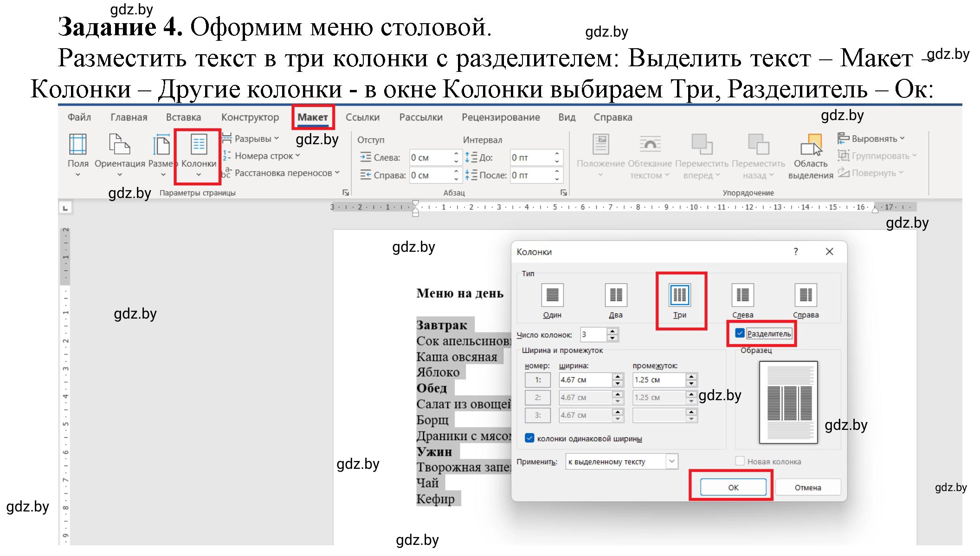Open the Справка tab
The width and height of the screenshot is (980, 556).
tap(613, 117)
